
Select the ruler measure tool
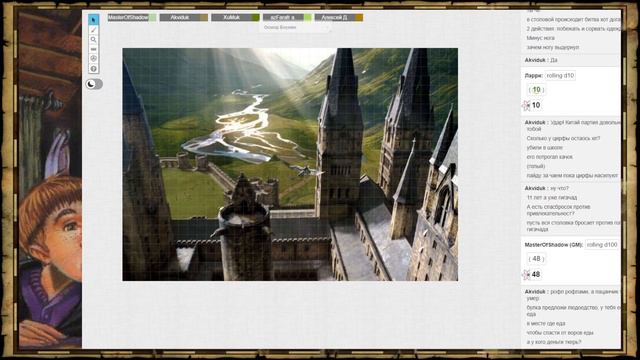(x=93, y=49)
